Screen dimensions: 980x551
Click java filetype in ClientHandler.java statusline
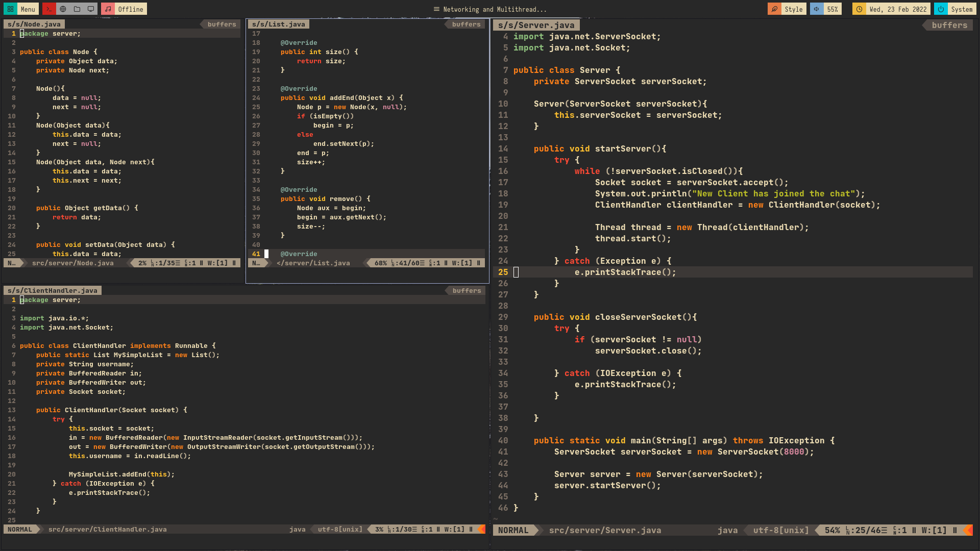tap(298, 529)
